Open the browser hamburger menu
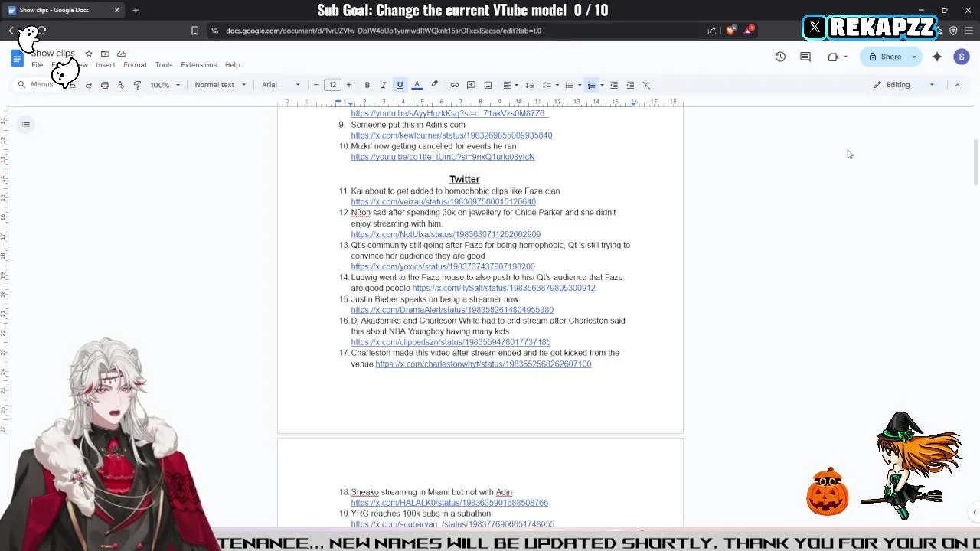Screen dimensions: 980x551 coord(969,31)
